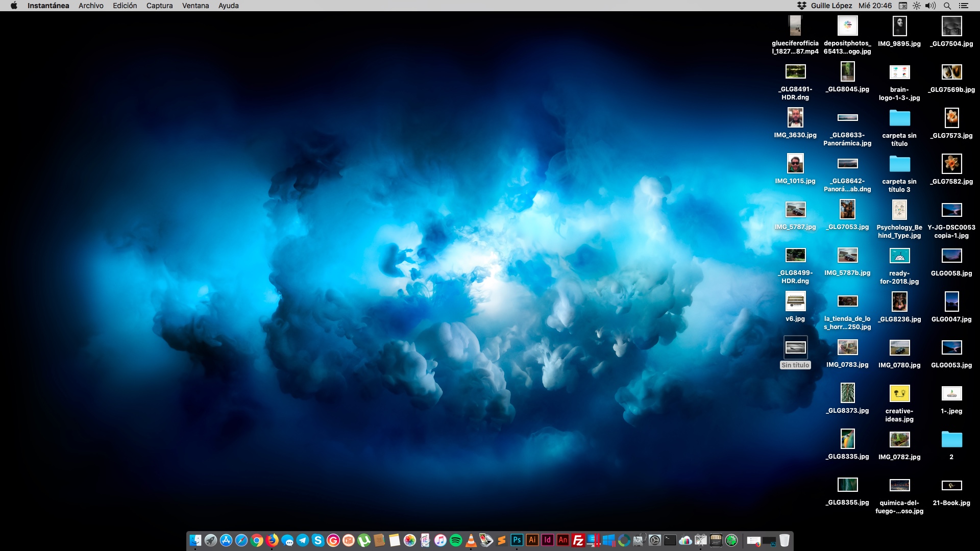This screenshot has width=980, height=551.
Task: Launch Adobe Illustrator from the dock
Action: click(532, 540)
